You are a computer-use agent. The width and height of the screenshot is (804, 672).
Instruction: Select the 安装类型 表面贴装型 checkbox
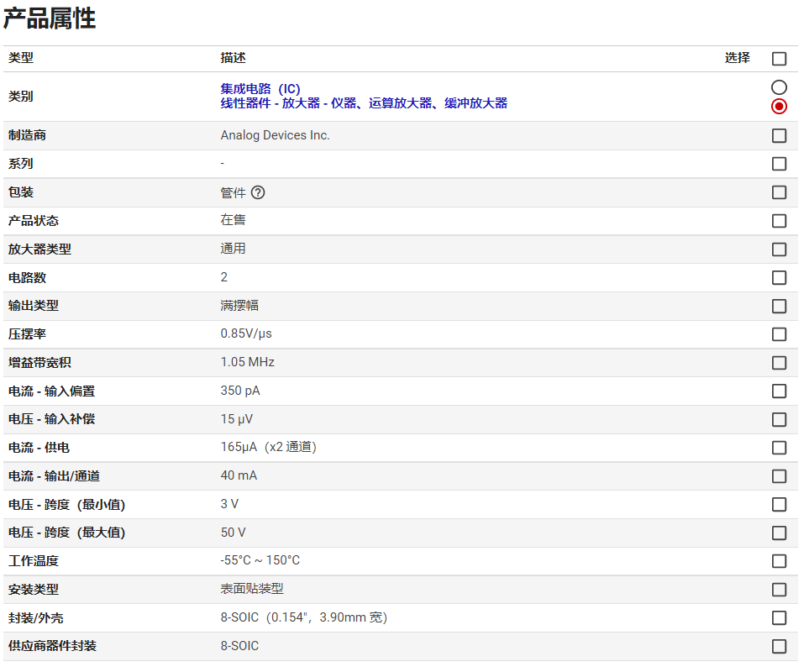tap(779, 590)
